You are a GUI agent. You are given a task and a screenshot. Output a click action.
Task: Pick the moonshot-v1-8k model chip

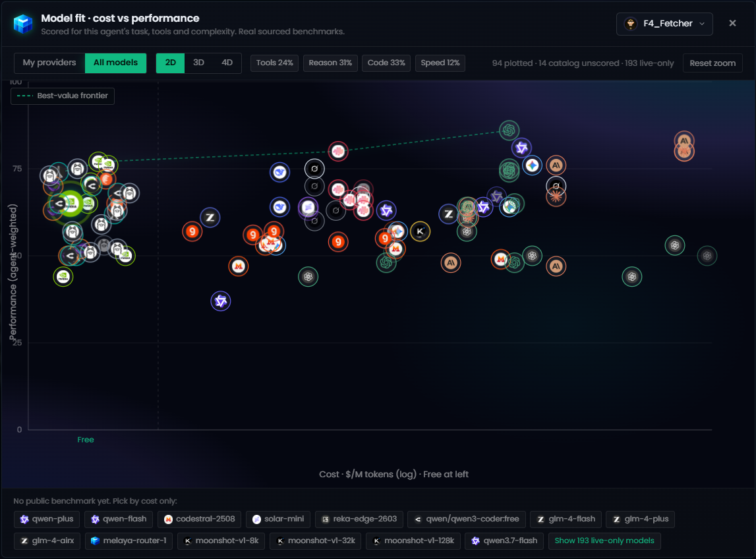(221, 541)
